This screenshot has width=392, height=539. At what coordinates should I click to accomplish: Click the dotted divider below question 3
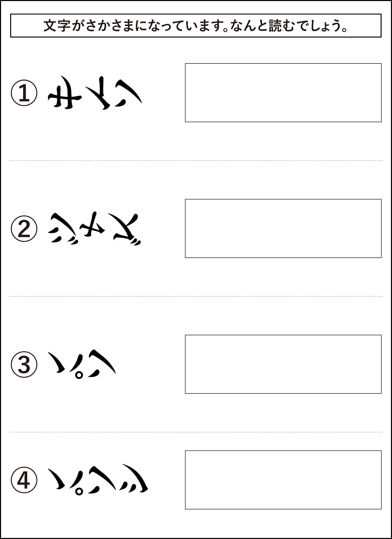click(196, 432)
